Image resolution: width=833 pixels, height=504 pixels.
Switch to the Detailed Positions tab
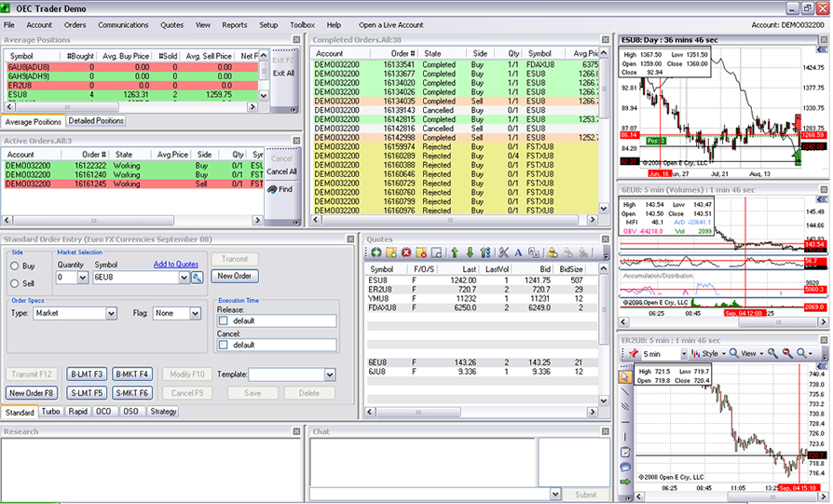96,121
